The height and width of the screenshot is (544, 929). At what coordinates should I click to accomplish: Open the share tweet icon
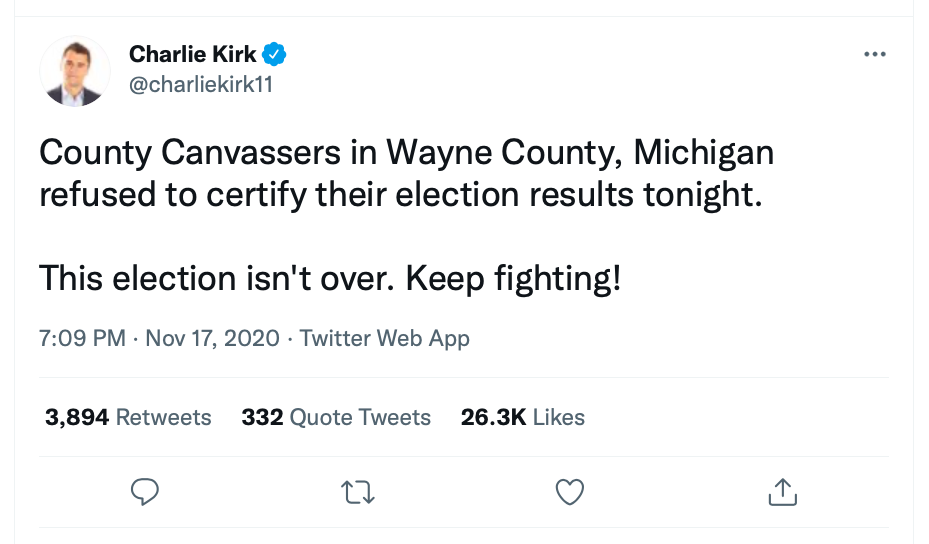781,491
